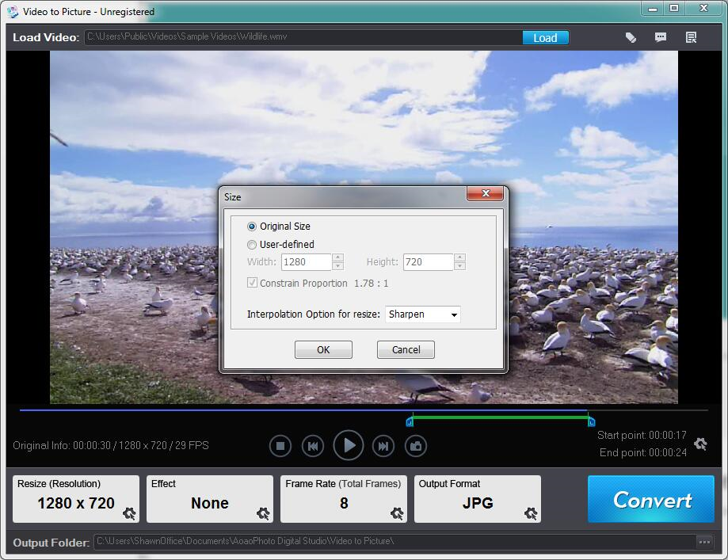Capture snapshot with camera icon

tap(416, 446)
